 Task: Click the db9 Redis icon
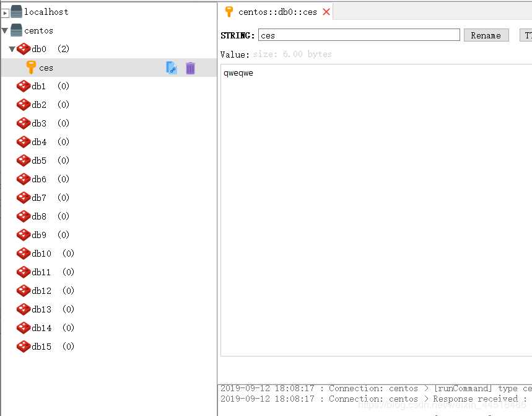click(x=24, y=234)
